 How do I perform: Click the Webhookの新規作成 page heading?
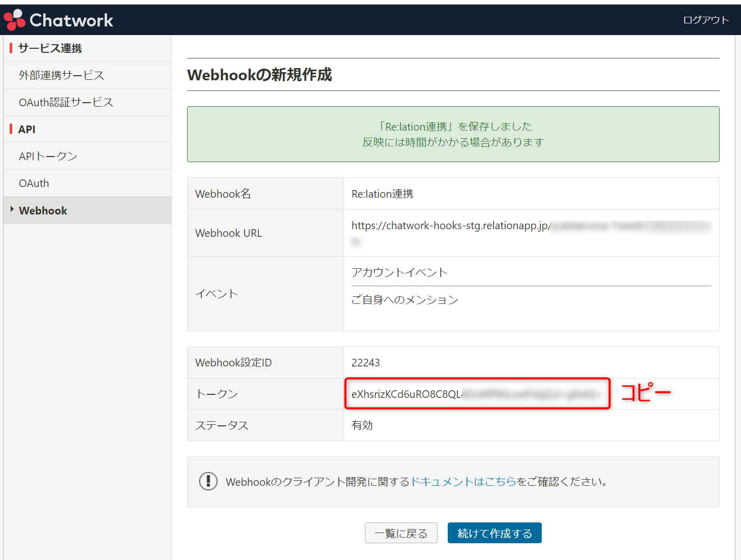point(259,75)
